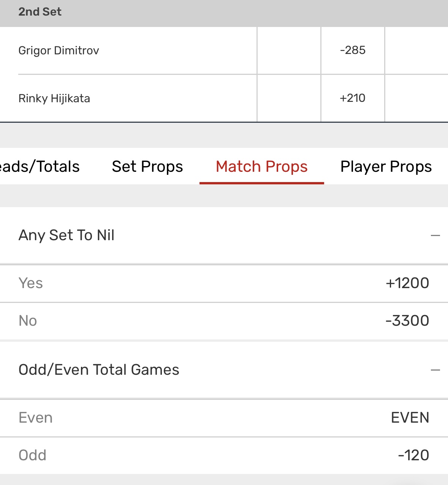Pick Even total games at EVEN odds

[410, 418]
